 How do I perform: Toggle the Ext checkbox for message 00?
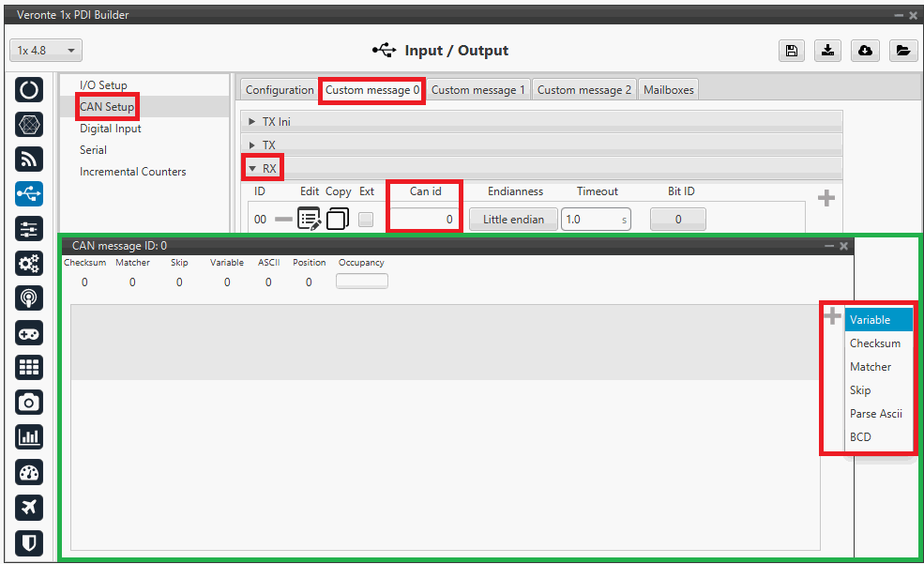point(366,220)
